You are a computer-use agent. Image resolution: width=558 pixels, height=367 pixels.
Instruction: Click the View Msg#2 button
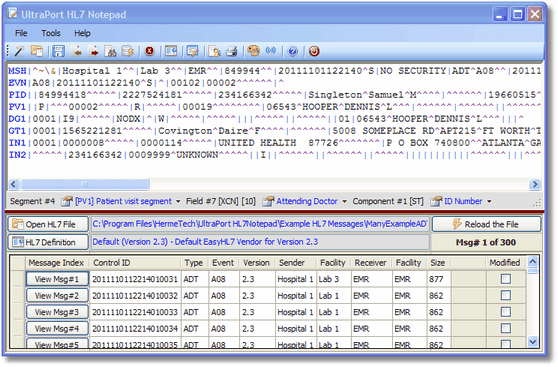click(x=57, y=295)
